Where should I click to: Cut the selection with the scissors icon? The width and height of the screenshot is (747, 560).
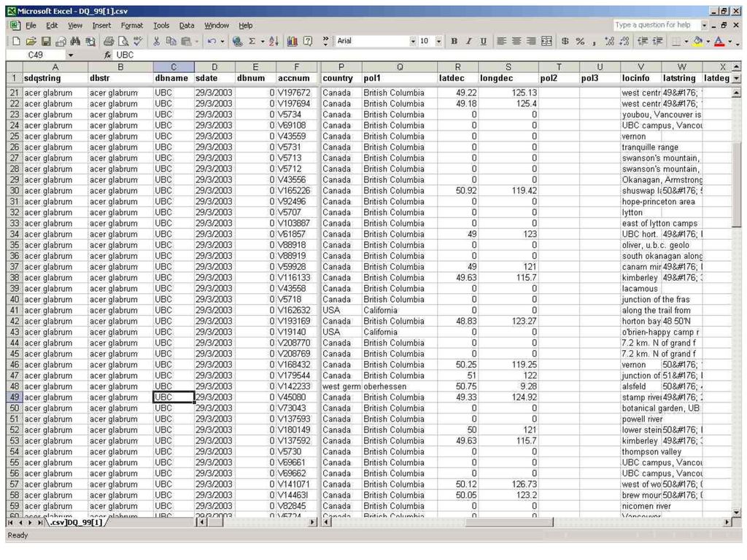tap(156, 42)
